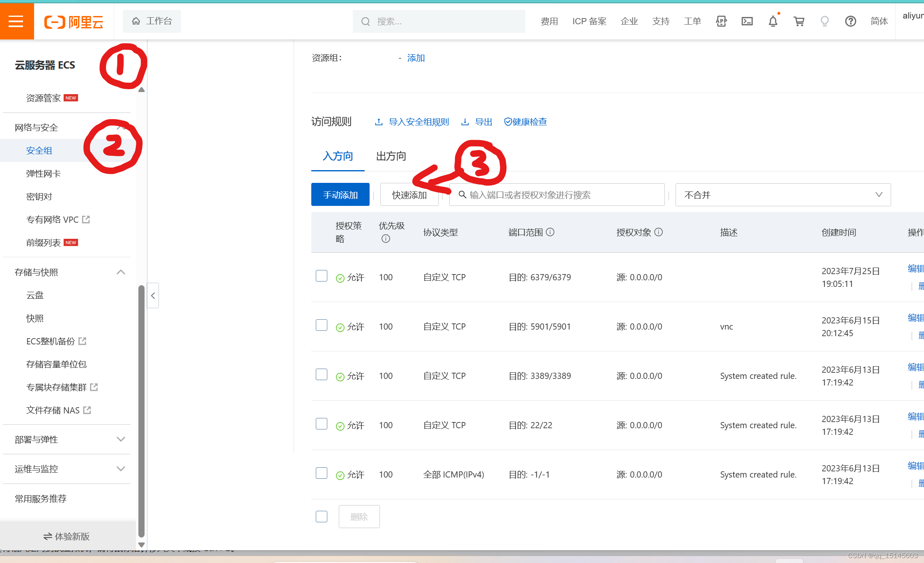Click the 手动添加 button

pyautogui.click(x=340, y=195)
